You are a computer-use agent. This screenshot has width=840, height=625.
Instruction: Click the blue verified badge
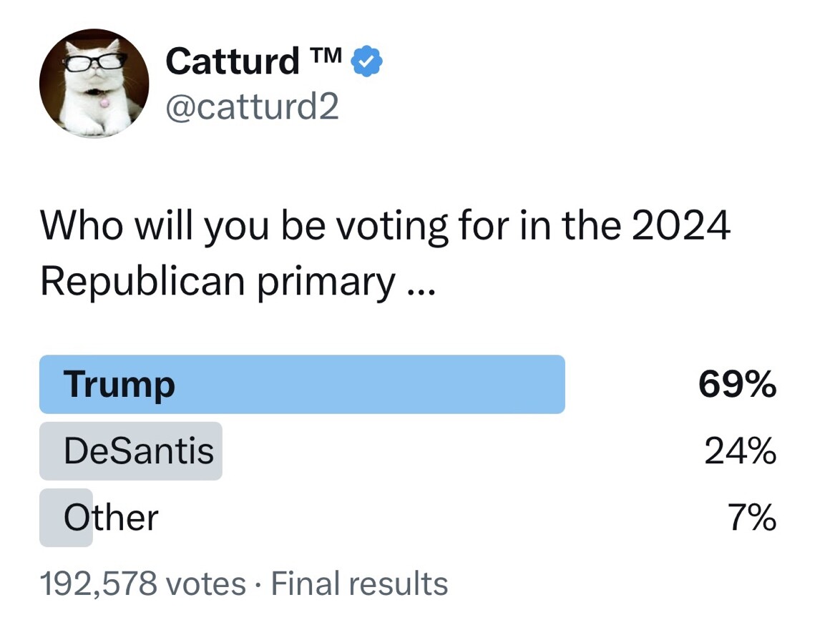coord(366,61)
